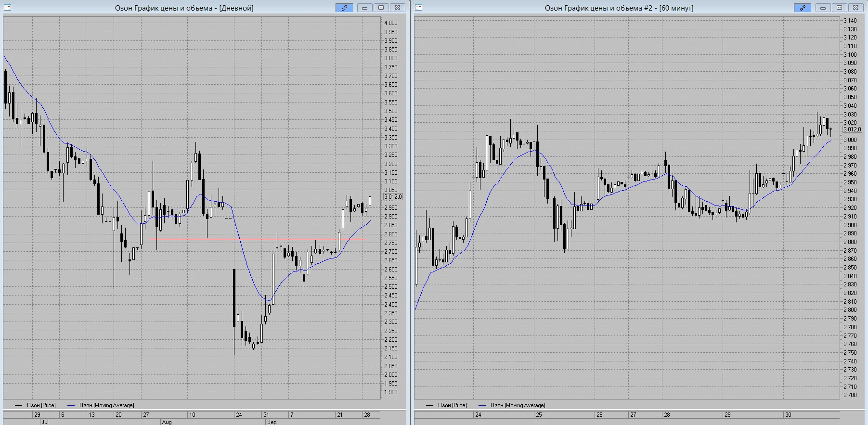Image resolution: width=868 pixels, height=425 pixels.
Task: Click the 'Озон [Price]' legend label in the daily chart
Action: [x=41, y=405]
